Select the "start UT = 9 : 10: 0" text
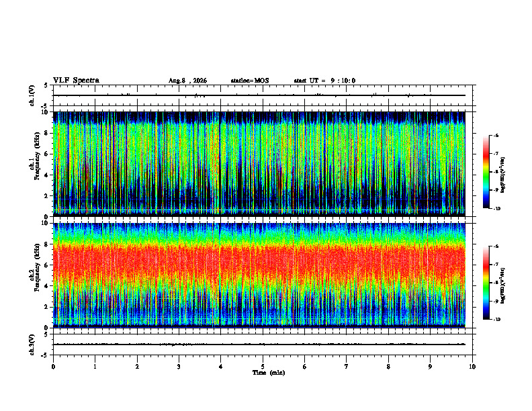532x411 pixels. [x=324, y=81]
